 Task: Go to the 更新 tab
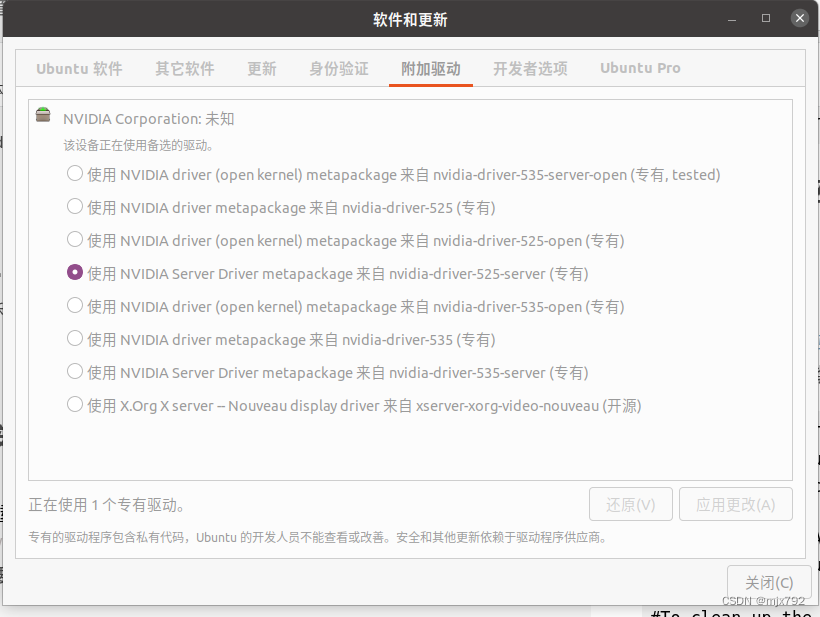tap(261, 68)
